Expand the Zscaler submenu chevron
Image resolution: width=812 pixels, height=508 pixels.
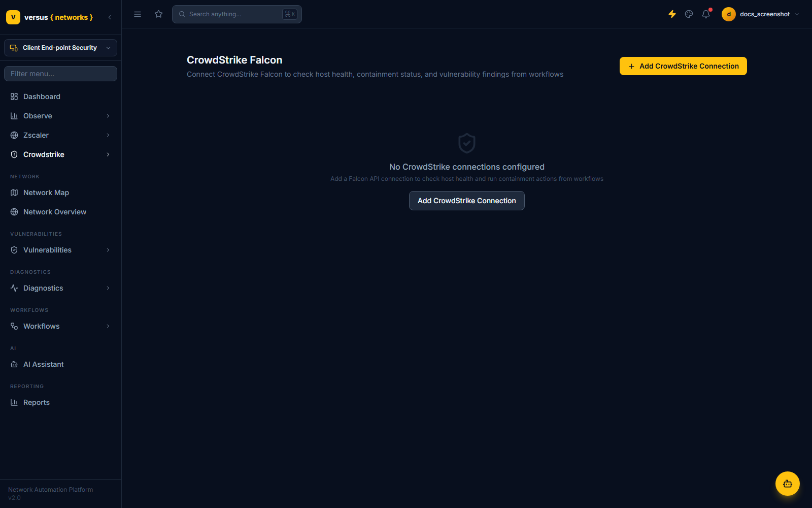point(108,135)
